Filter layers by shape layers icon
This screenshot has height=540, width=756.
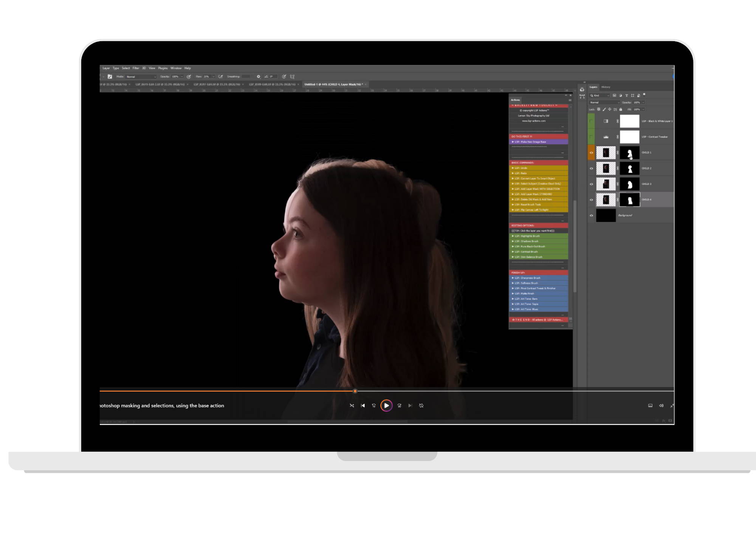click(632, 96)
